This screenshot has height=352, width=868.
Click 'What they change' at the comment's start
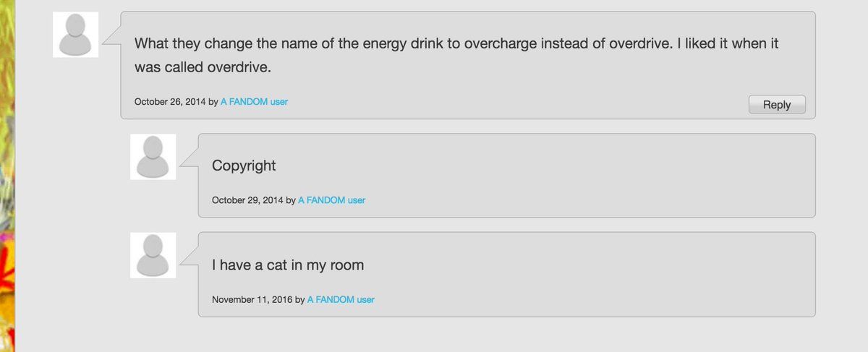[x=184, y=43]
